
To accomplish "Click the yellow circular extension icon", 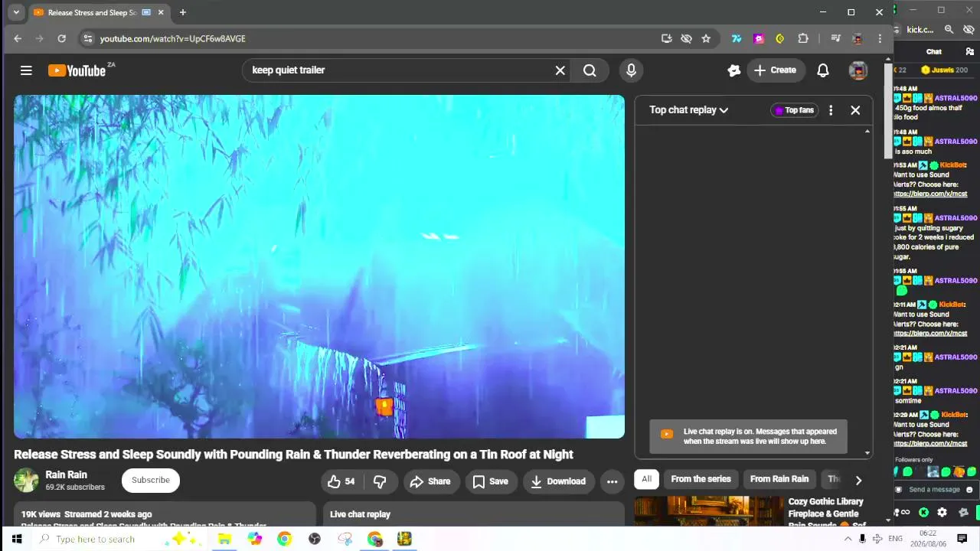I will tap(780, 38).
